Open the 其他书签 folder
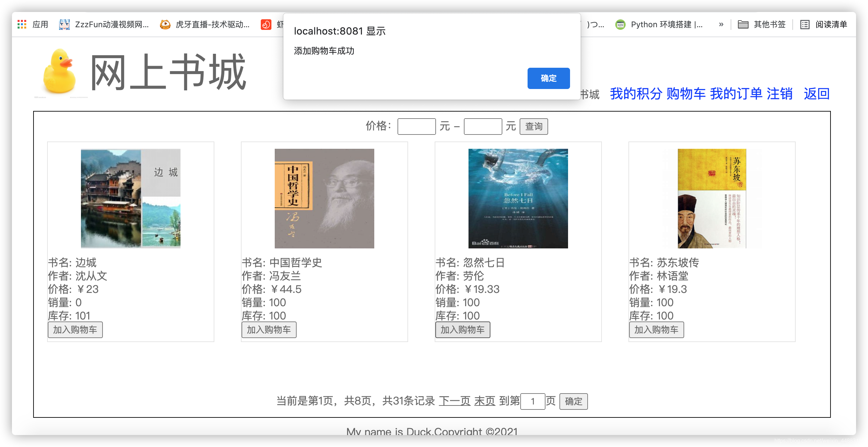 click(761, 24)
